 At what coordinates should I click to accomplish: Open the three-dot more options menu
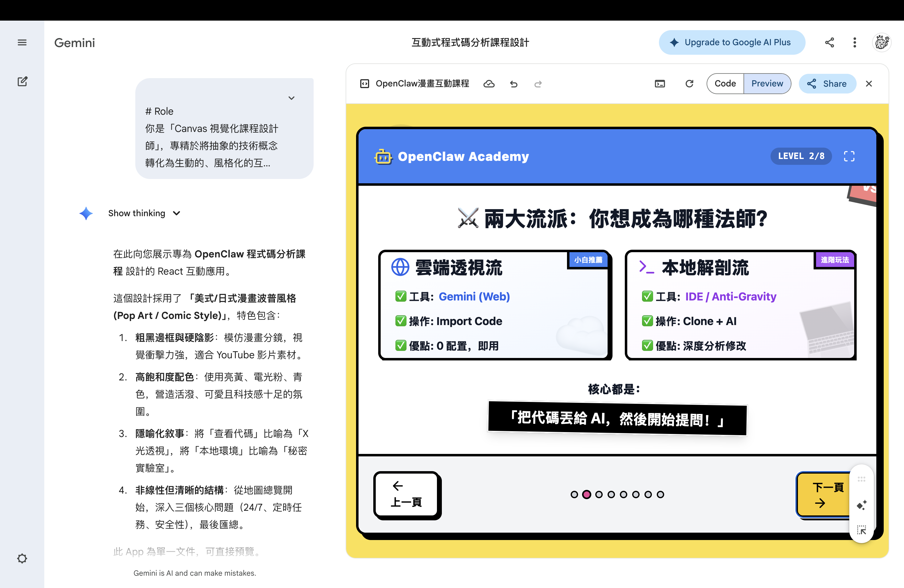coord(854,42)
